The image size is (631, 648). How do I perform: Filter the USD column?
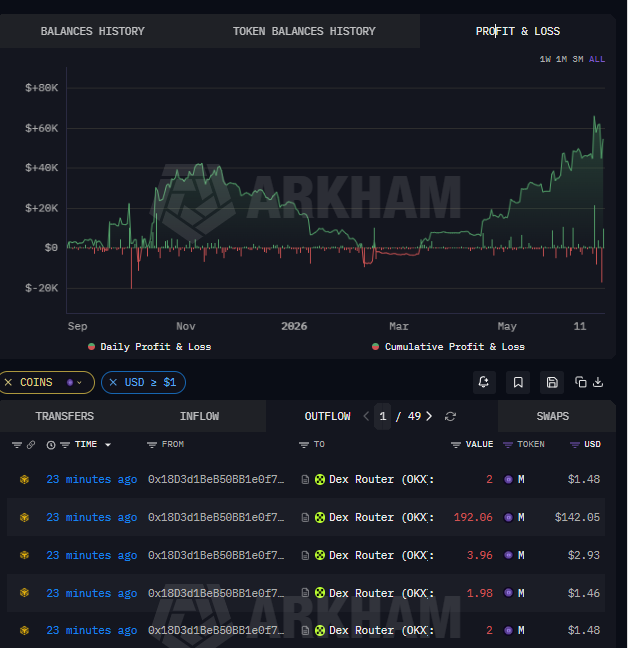click(575, 445)
